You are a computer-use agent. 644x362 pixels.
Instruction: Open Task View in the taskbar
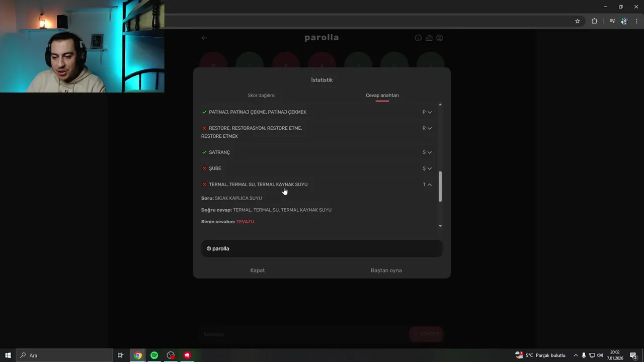(x=121, y=355)
